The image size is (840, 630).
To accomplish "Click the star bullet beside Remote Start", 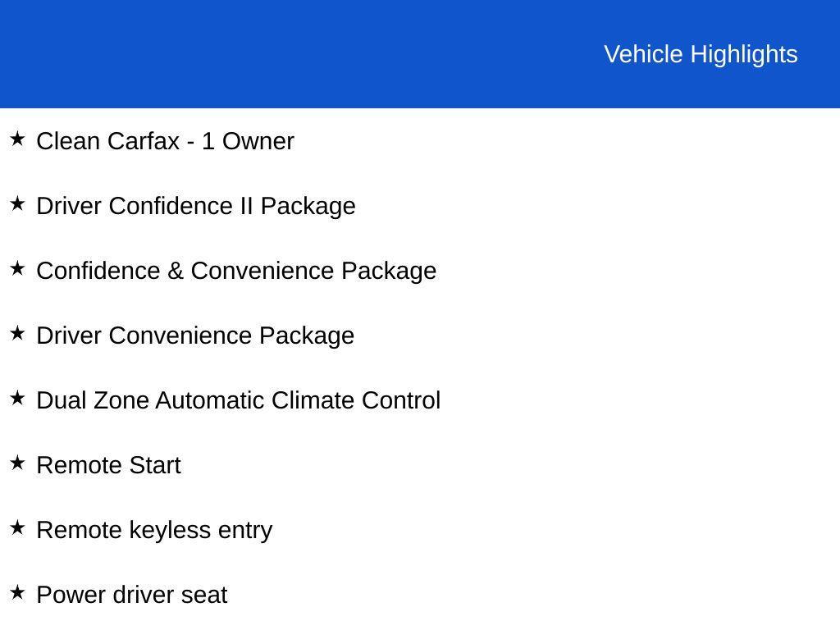I will click(x=17, y=463).
